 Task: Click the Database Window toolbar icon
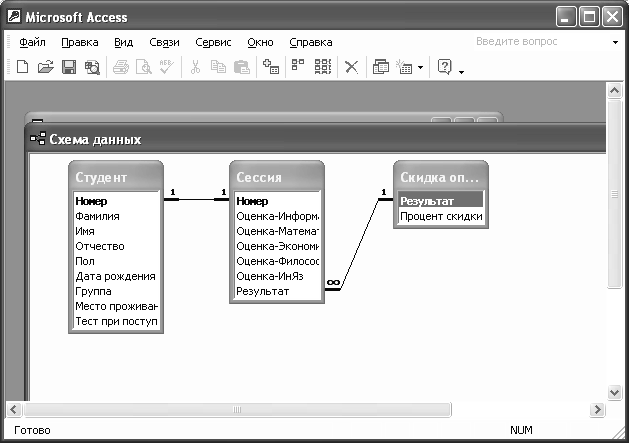pyautogui.click(x=381, y=67)
